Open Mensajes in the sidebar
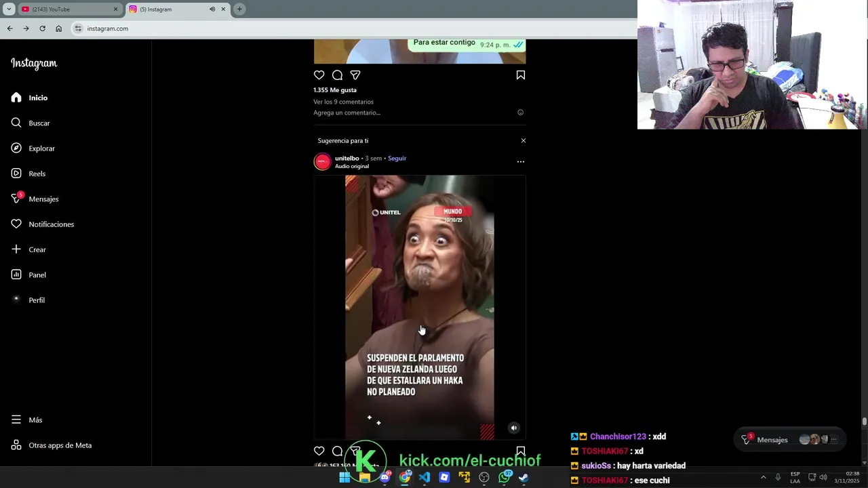868x488 pixels. [35, 199]
